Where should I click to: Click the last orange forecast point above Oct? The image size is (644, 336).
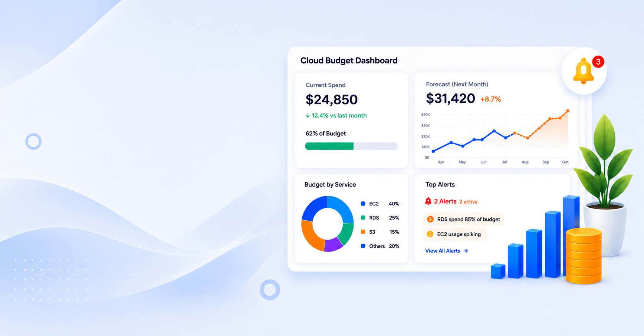(x=568, y=111)
